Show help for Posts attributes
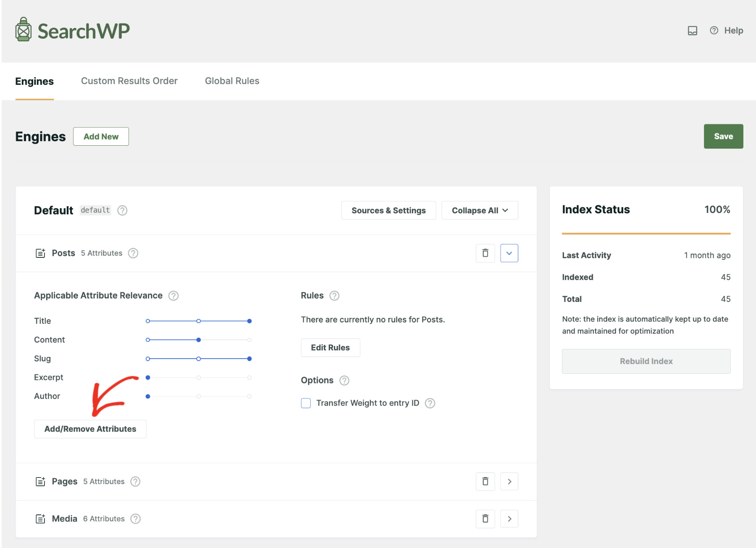Image resolution: width=756 pixels, height=548 pixels. 133,253
